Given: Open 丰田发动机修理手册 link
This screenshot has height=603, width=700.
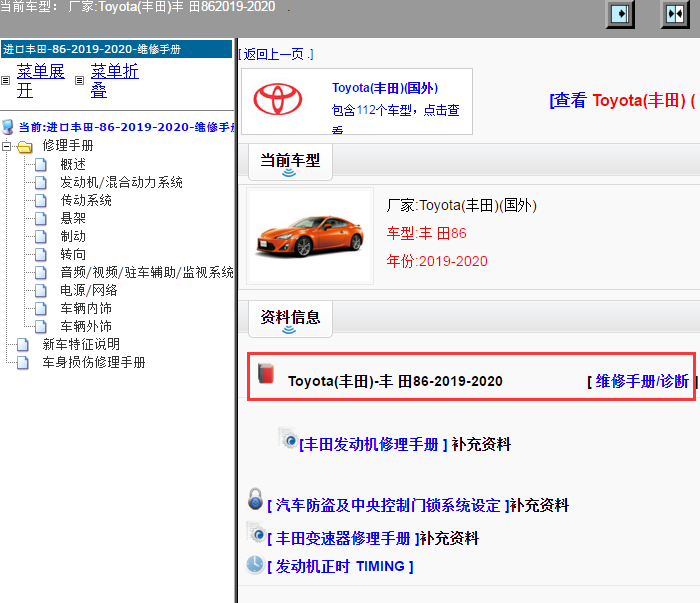Looking at the screenshot, I should [x=373, y=445].
